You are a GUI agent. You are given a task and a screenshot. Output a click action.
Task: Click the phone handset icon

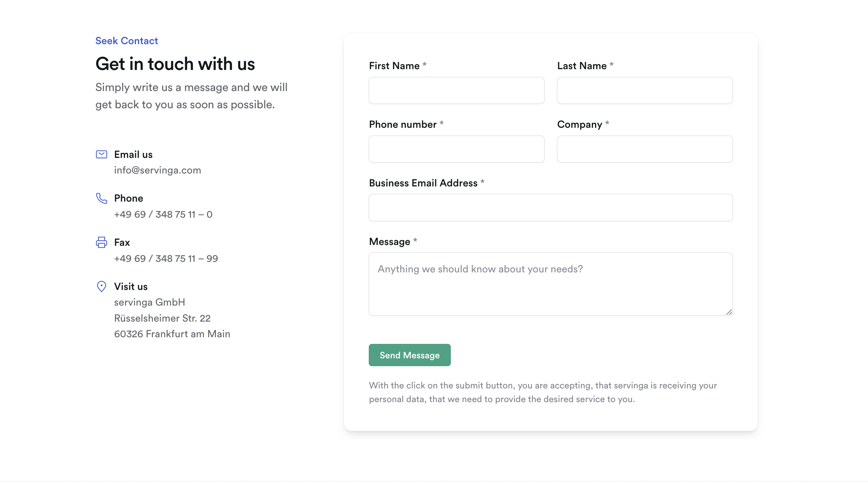tap(102, 199)
